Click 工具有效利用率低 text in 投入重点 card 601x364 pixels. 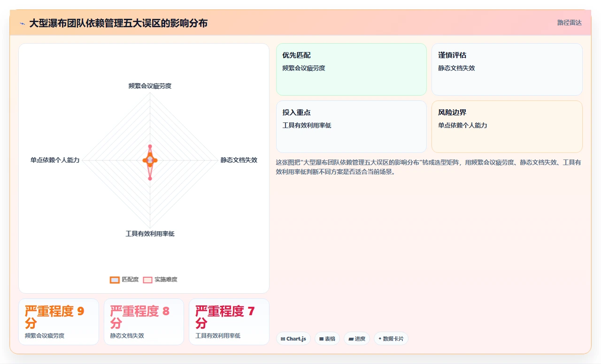(307, 125)
